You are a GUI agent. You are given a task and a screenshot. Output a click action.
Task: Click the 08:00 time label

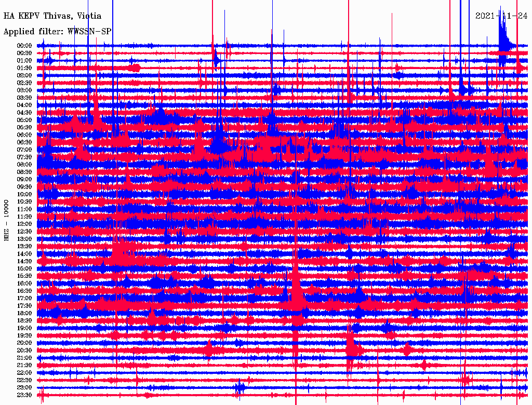(x=24, y=165)
